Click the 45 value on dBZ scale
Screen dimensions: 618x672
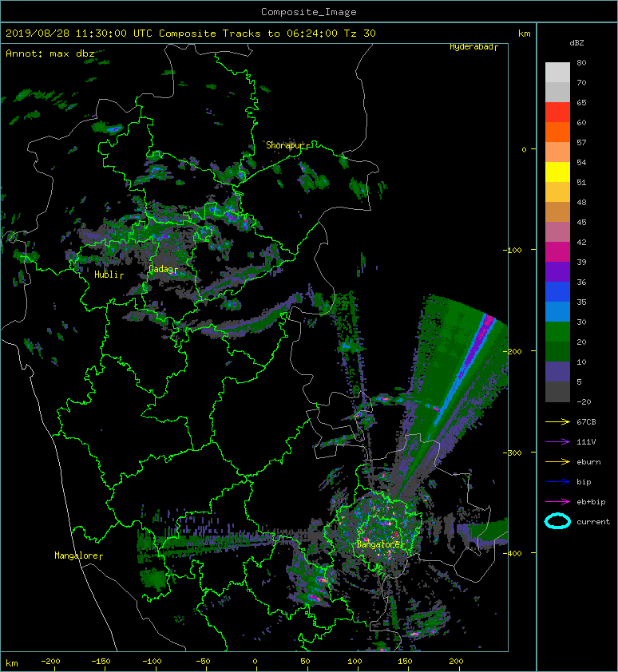581,223
